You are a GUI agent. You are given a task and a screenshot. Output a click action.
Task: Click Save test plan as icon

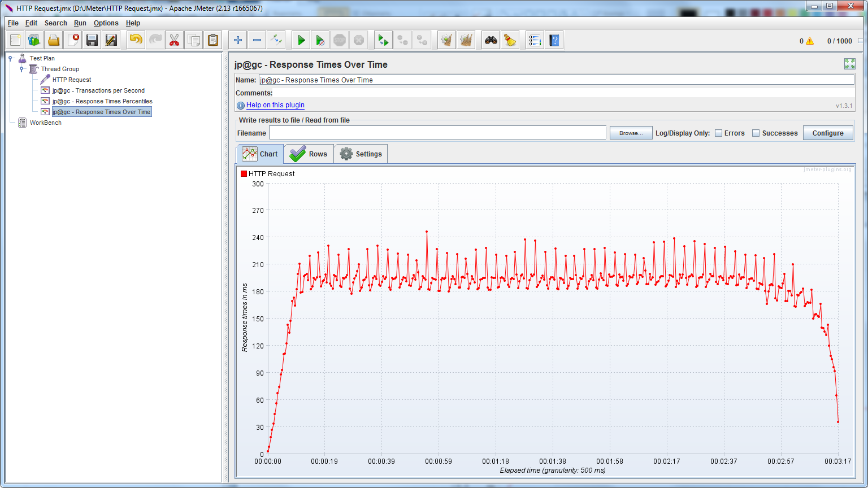[111, 40]
